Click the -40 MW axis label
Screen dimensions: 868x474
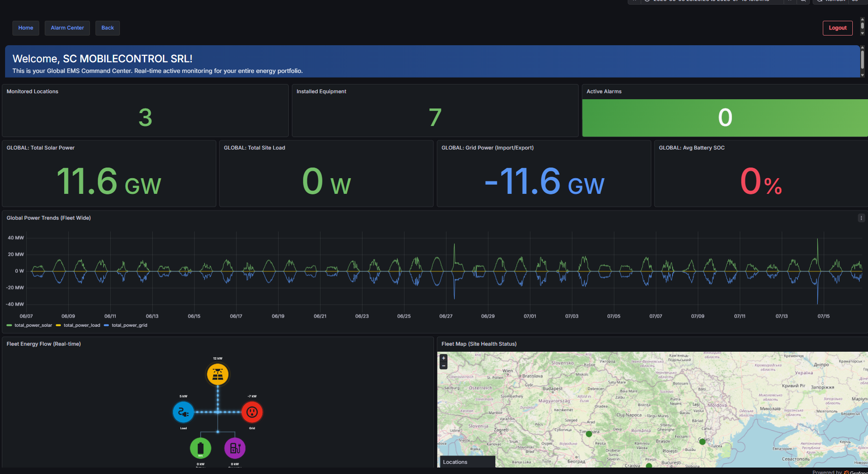[15, 304]
